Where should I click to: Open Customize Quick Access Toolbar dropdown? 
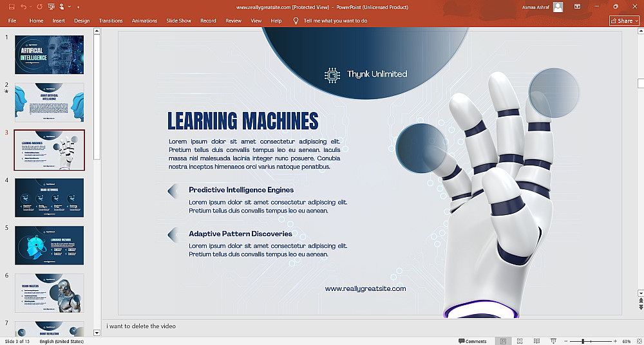pyautogui.click(x=78, y=7)
